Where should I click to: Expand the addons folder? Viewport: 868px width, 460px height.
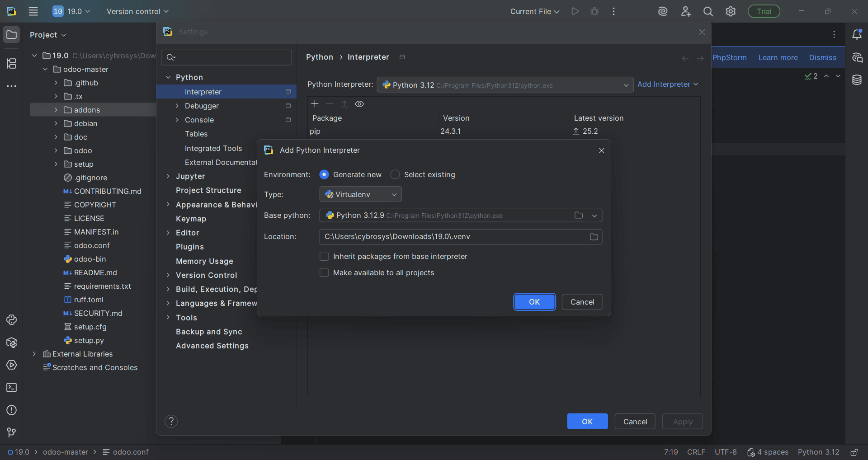[x=56, y=110]
